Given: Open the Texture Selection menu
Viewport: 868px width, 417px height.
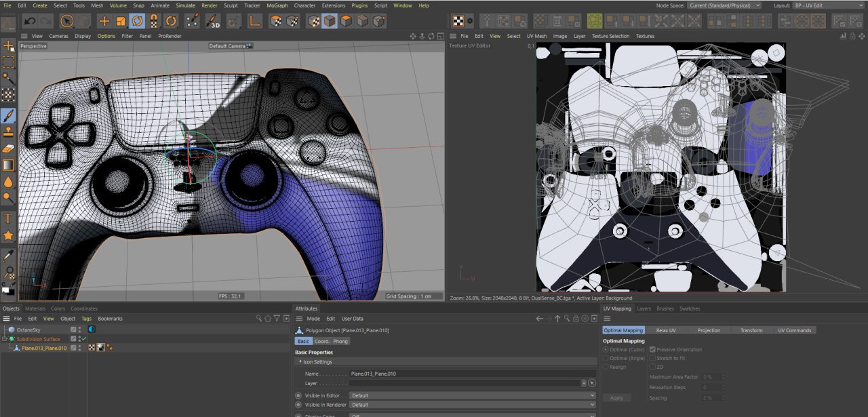Looking at the screenshot, I should 610,36.
